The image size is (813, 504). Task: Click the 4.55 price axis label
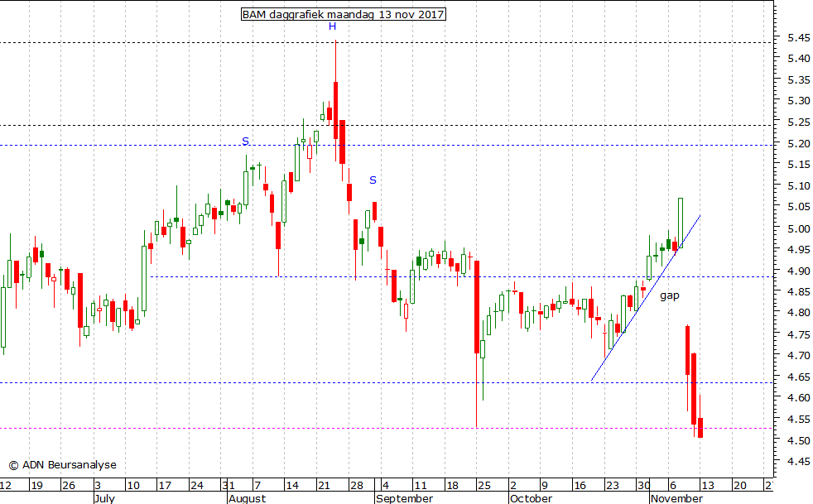(x=798, y=419)
